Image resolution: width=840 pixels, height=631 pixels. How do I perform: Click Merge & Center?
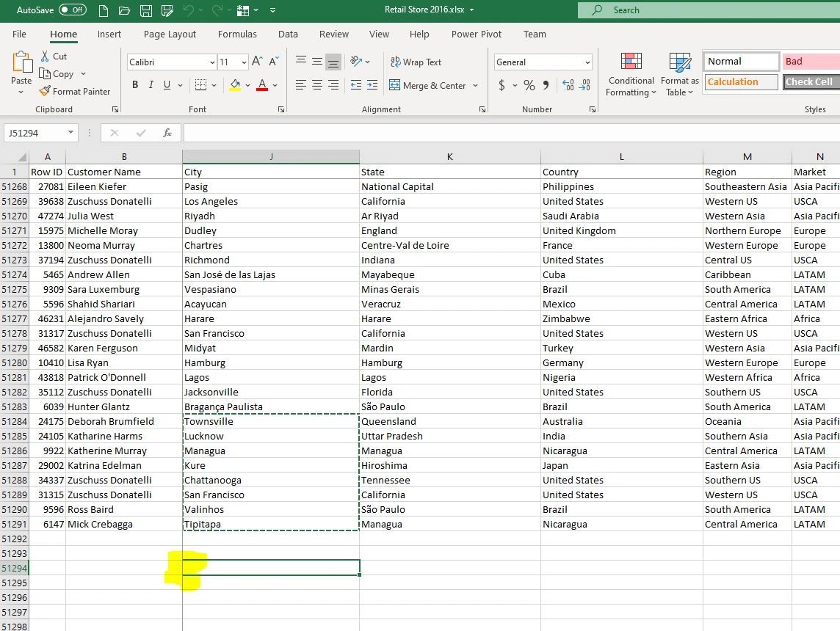pyautogui.click(x=430, y=85)
